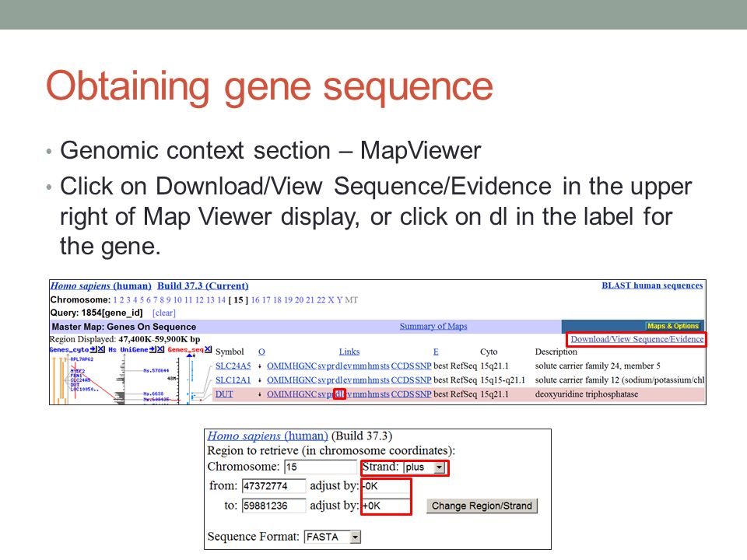The image size is (747, 560).
Task: Click the to adjust by field +0K
Action: pyautogui.click(x=386, y=506)
